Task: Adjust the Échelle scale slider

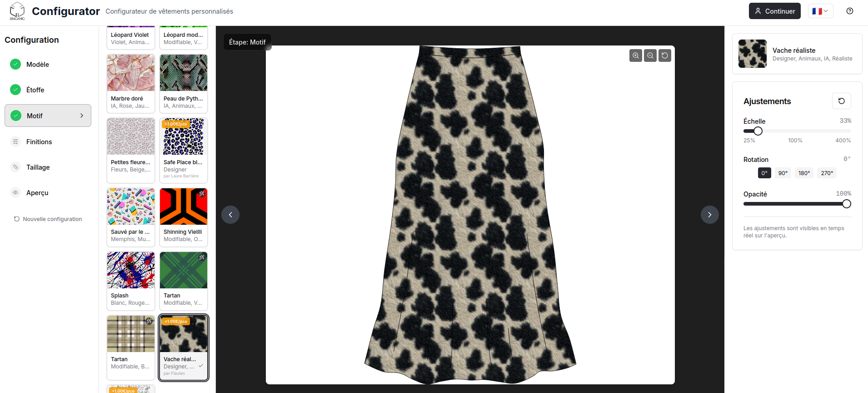Action: (758, 131)
